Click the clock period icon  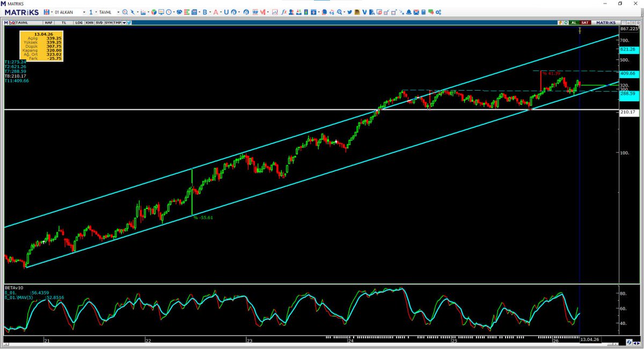click(x=169, y=12)
